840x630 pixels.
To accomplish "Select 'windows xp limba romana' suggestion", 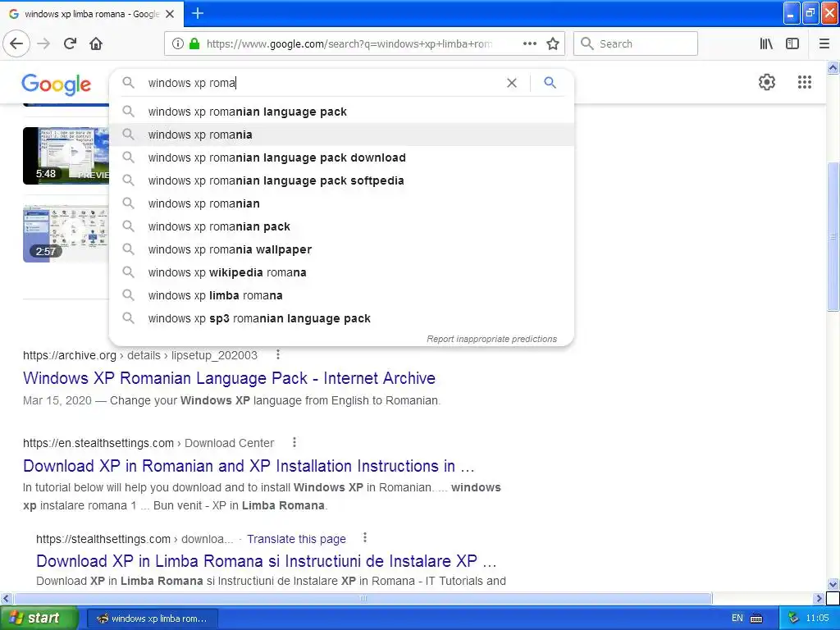I will pyautogui.click(x=341, y=295).
